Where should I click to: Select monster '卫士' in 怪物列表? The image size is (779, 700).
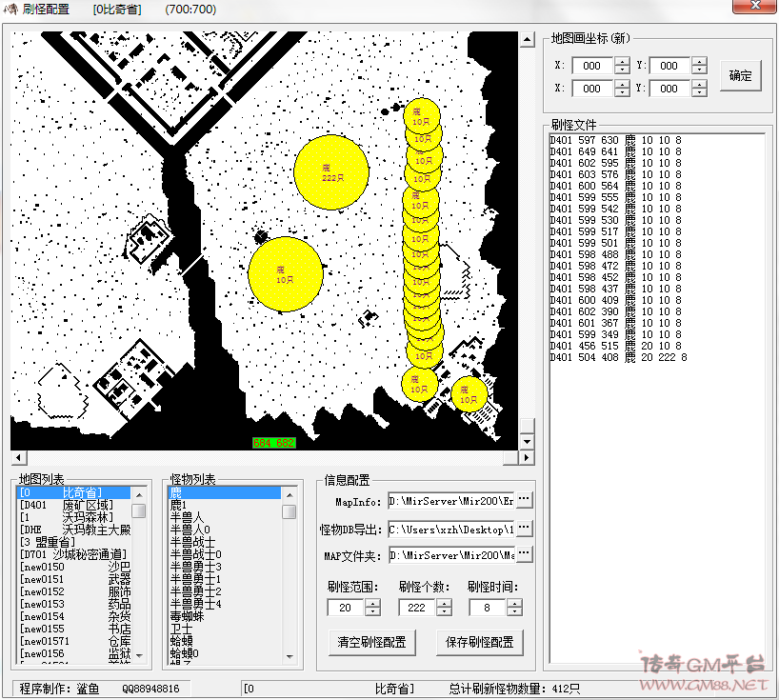click(225, 629)
